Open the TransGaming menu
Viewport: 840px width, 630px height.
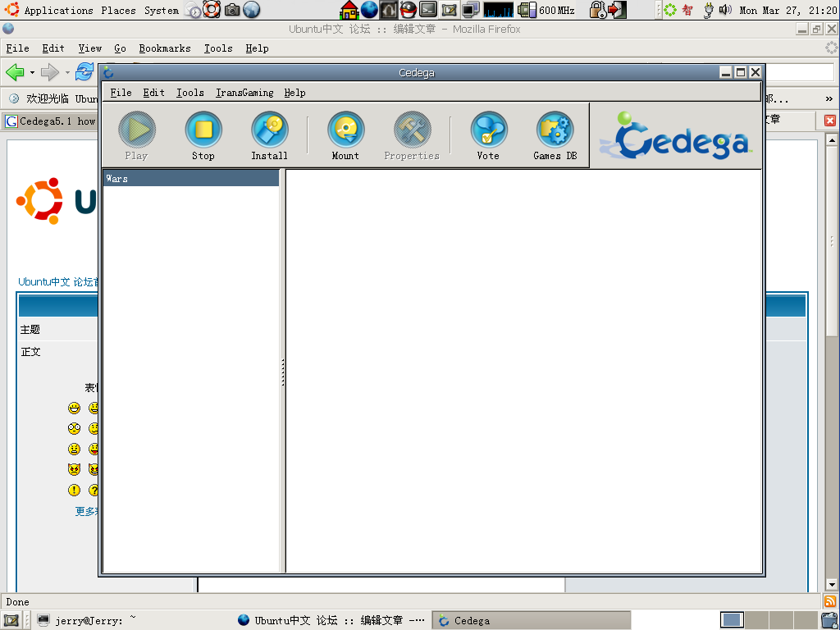[x=244, y=93]
